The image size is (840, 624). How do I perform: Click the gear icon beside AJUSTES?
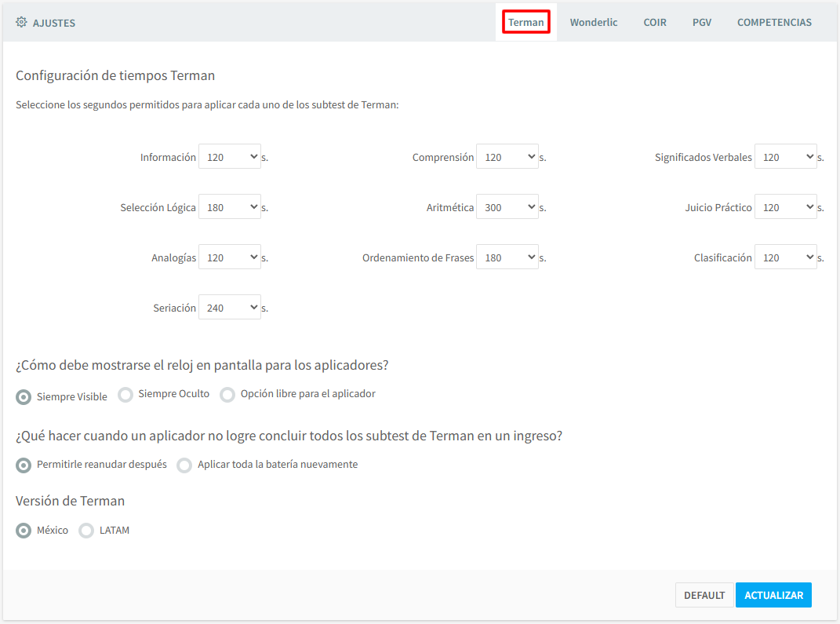click(x=21, y=22)
